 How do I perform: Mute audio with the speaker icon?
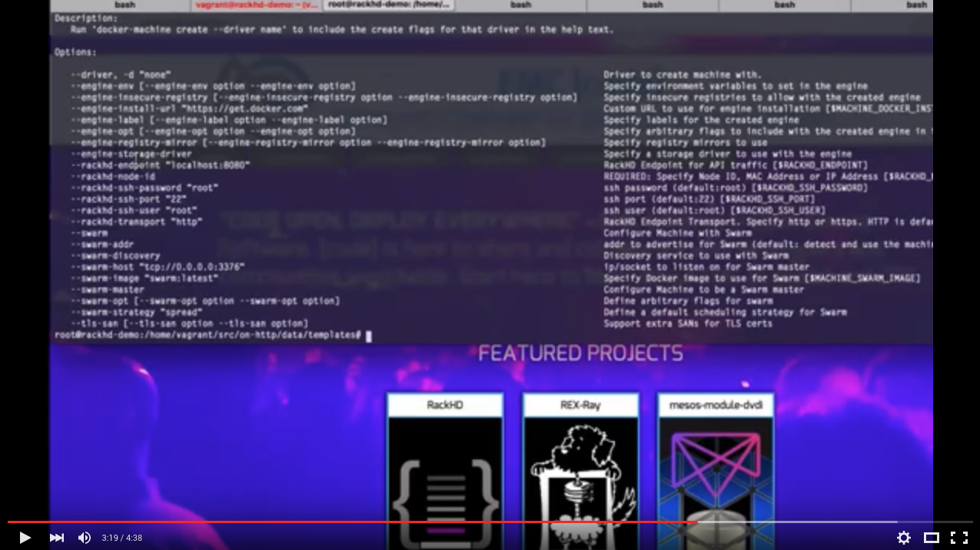85,538
